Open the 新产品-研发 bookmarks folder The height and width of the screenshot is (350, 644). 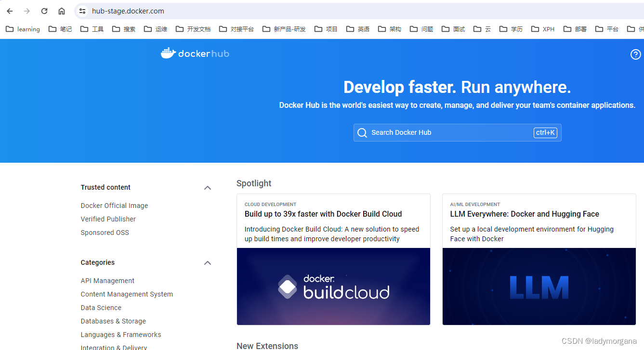(x=284, y=29)
